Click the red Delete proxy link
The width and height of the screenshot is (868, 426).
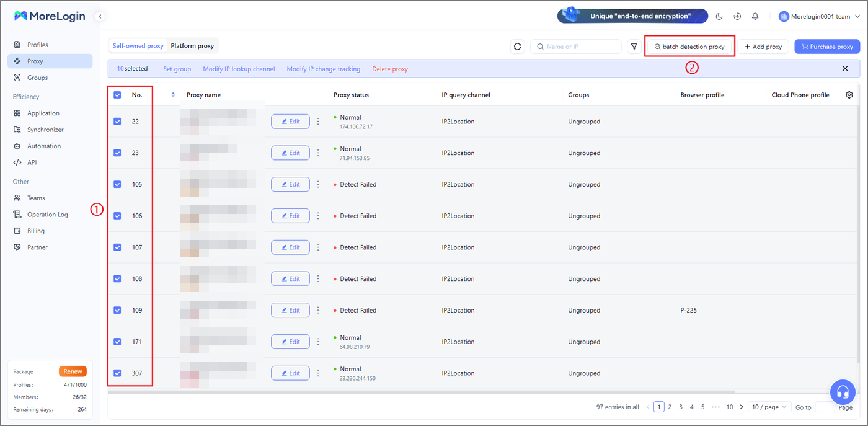[390, 69]
